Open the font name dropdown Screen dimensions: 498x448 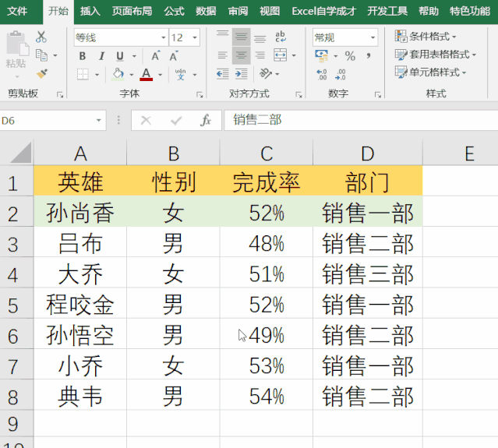[163, 37]
